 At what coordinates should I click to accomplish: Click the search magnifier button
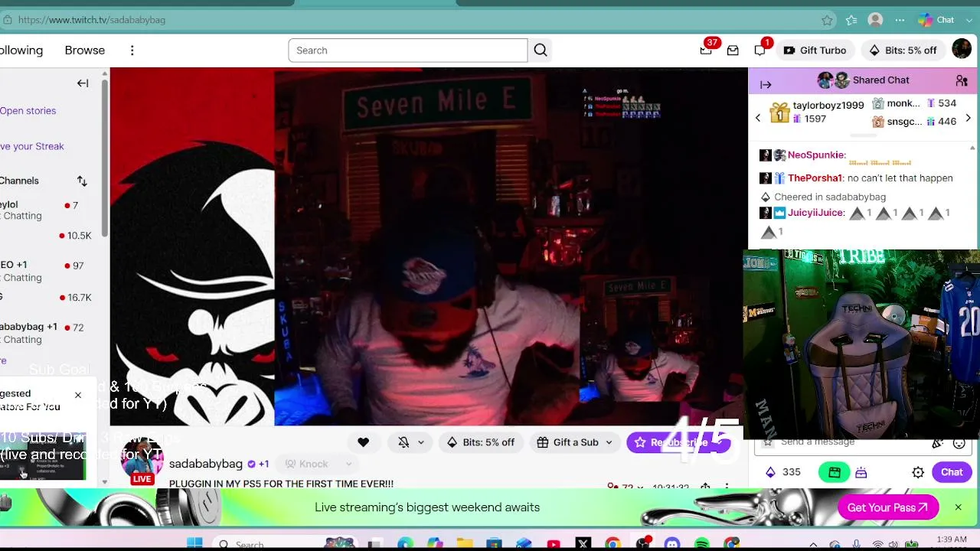tap(541, 51)
